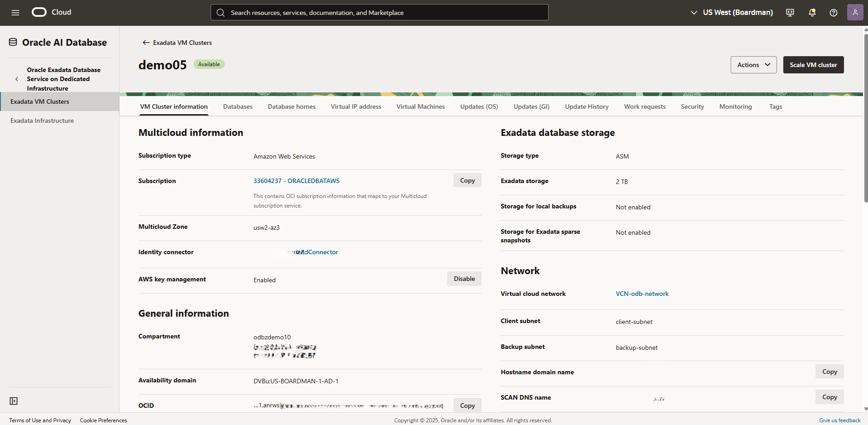Open the Cloud Shell monitor icon
The image size is (868, 425).
point(790,12)
